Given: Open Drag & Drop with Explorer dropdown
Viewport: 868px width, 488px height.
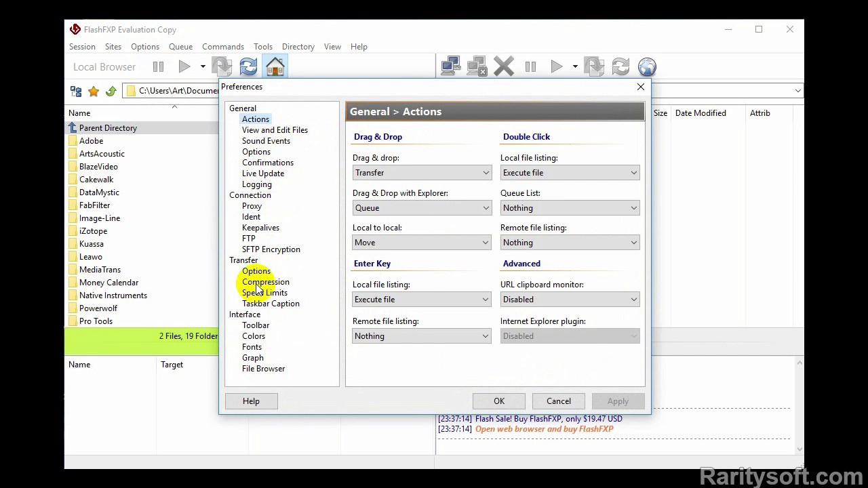Looking at the screenshot, I should (422, 208).
